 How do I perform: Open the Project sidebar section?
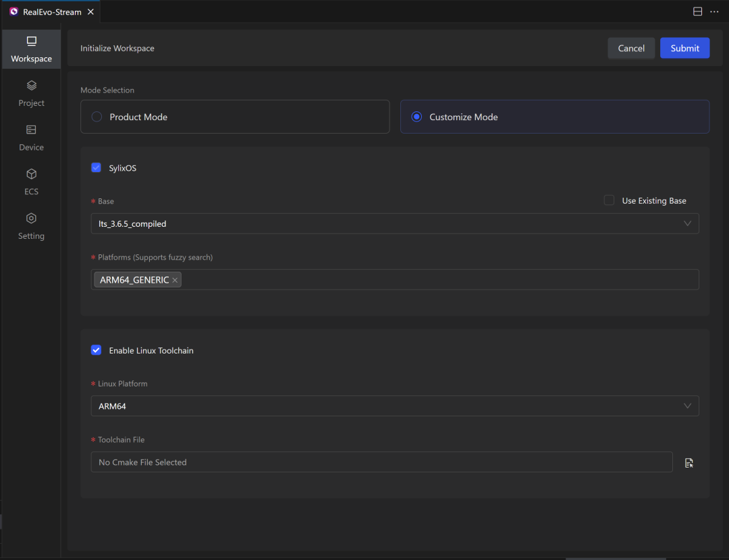click(x=31, y=93)
